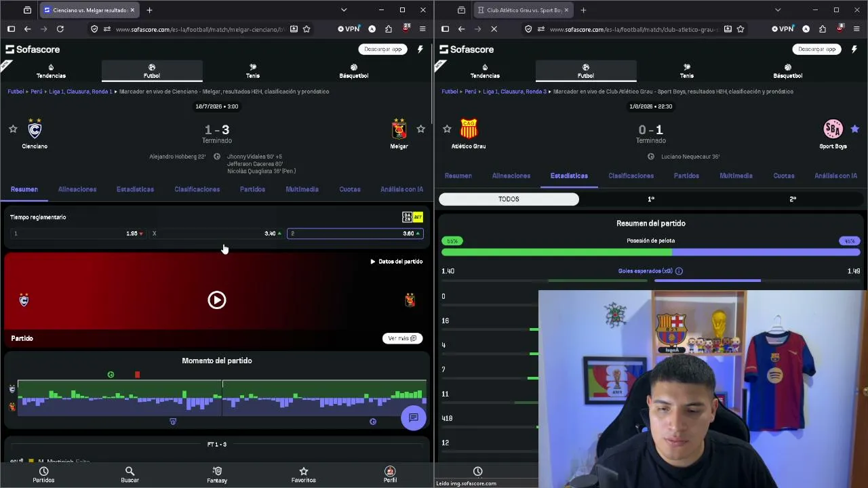Open a new tab in left browser
Image resolution: width=868 pixels, height=488 pixels.
[x=149, y=10]
